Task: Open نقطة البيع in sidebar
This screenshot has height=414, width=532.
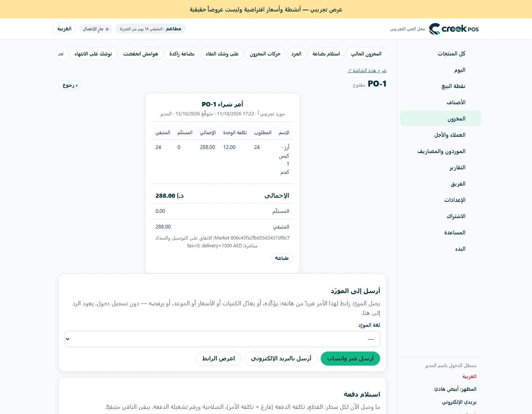Action: pos(440,86)
